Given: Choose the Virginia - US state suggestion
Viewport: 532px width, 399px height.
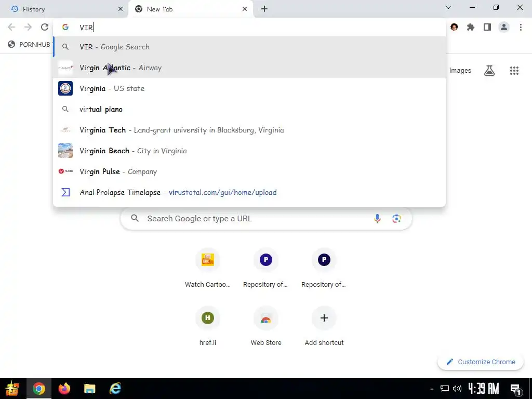Looking at the screenshot, I should pos(249,88).
